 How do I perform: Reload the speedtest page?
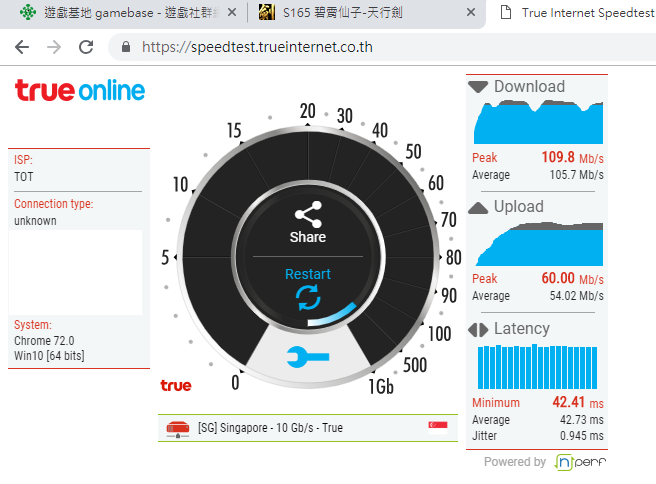click(x=86, y=47)
